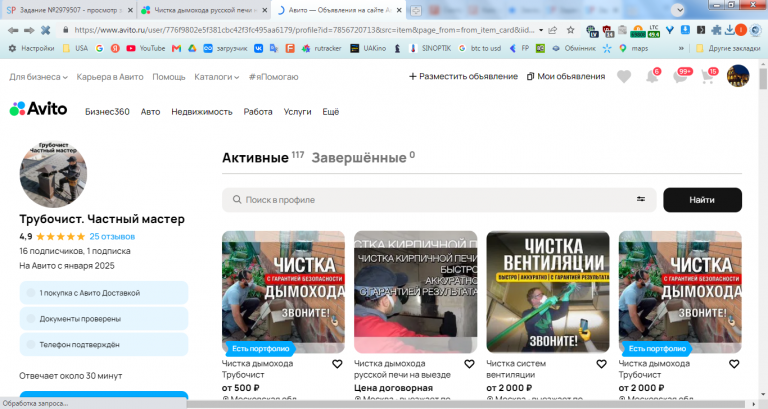Open the address bar dropdown arrow
Viewport: 768px width, 409px height.
pyautogui.click(x=541, y=30)
